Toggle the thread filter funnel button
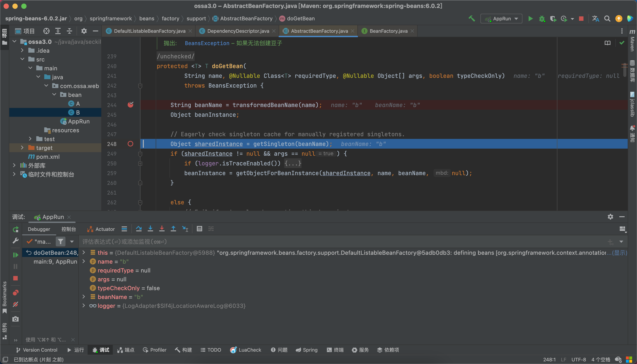The width and height of the screenshot is (637, 364). pos(60,241)
